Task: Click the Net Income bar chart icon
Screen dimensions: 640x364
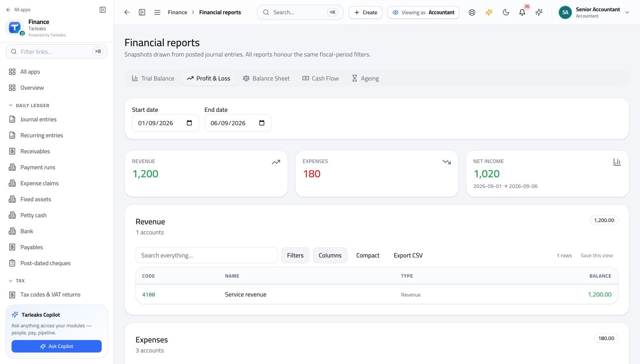Action: [617, 162]
